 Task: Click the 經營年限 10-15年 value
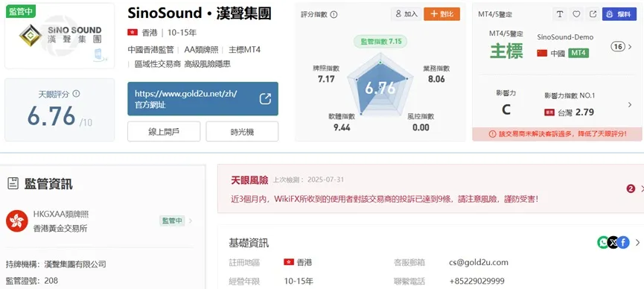pos(299,282)
